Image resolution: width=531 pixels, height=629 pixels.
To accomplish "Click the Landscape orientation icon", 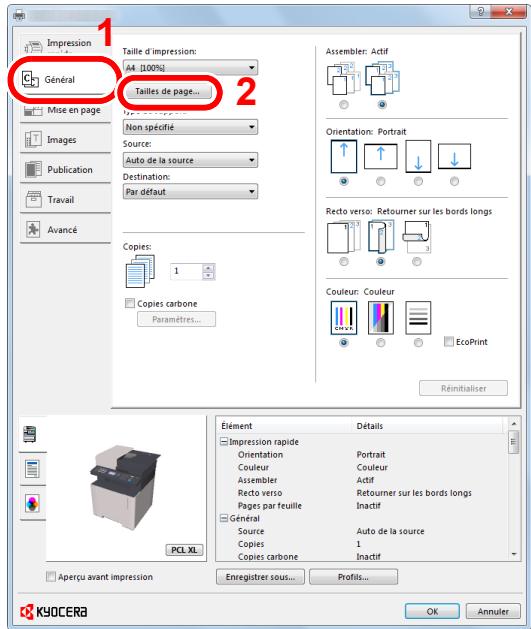I will (x=381, y=157).
